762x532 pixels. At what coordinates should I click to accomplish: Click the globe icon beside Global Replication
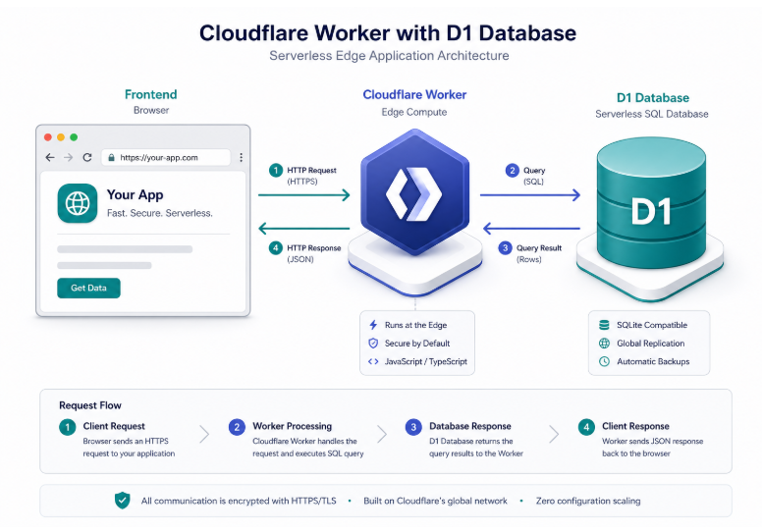click(x=604, y=343)
